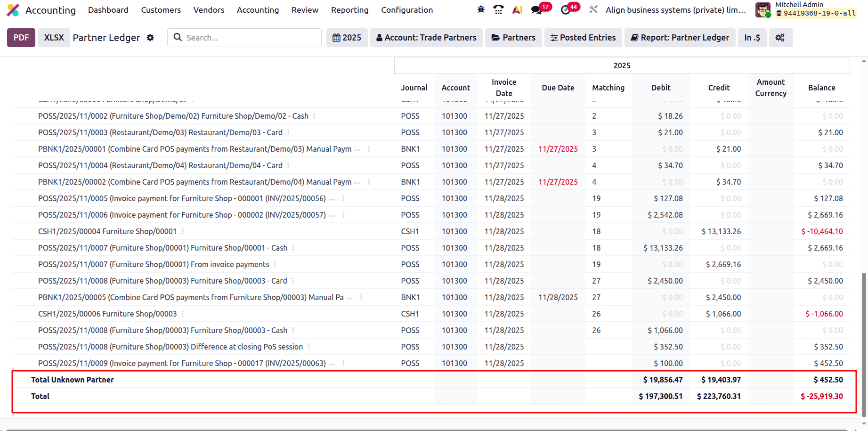This screenshot has width=868, height=431.
Task: Open the row menu for Difference at closing PoS session
Action: point(308,347)
